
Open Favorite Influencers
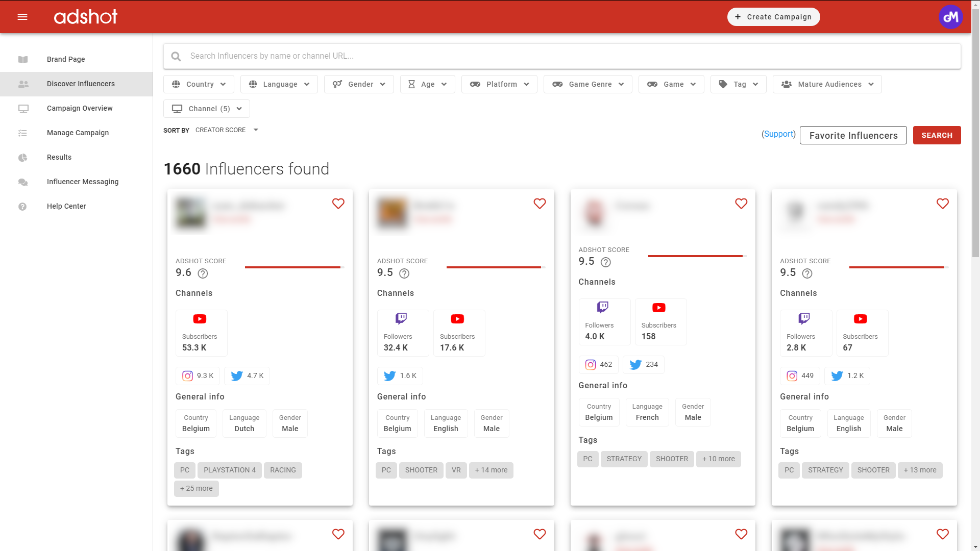[853, 135]
